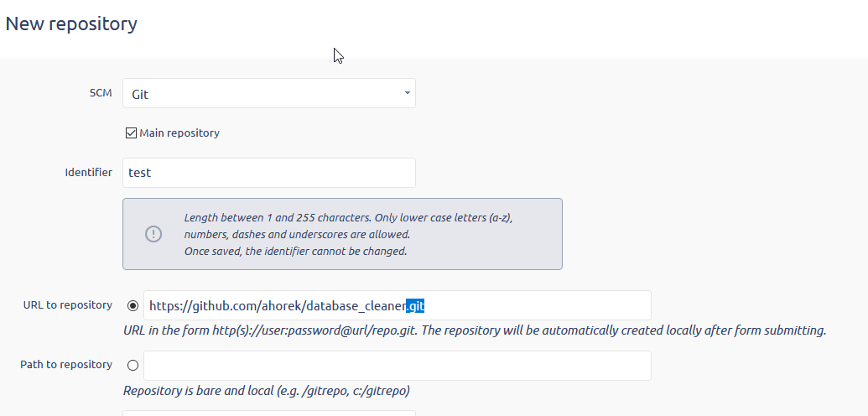868x416 pixels.
Task: Click the 'Repository is bare and local' hint
Action: coord(266,390)
